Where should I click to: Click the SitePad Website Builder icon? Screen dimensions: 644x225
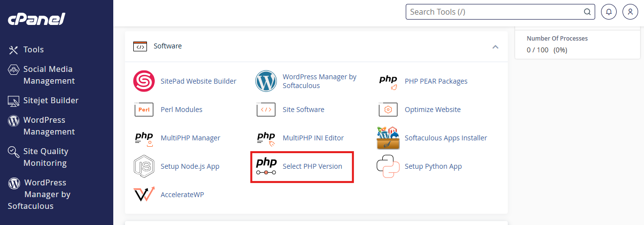point(144,81)
